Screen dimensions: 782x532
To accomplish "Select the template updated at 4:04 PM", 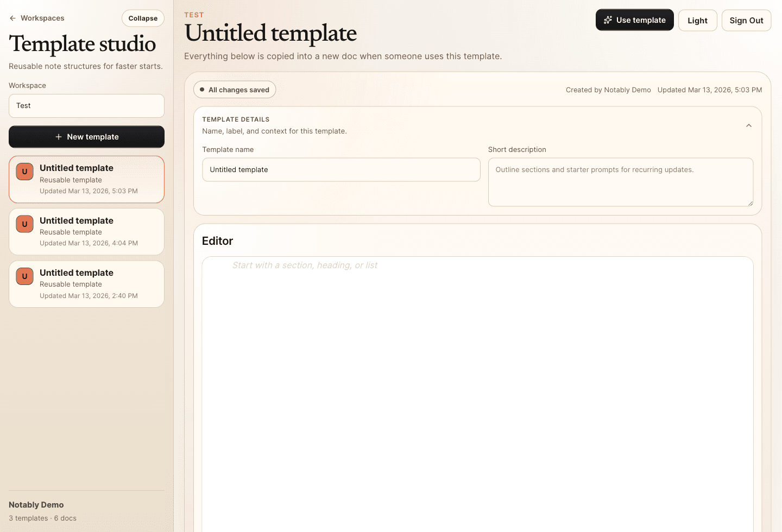I will pyautogui.click(x=86, y=231).
